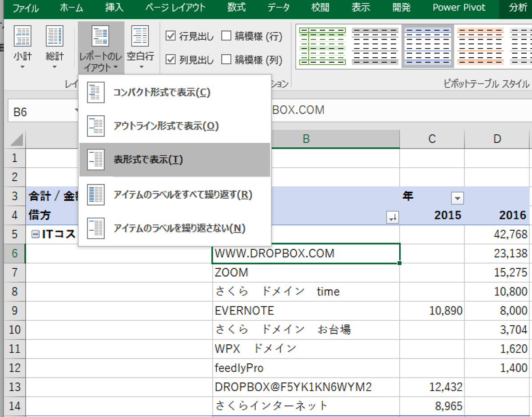Uncheck the 行見出し checkbox
Screen dimensions: 532x417
171,36
